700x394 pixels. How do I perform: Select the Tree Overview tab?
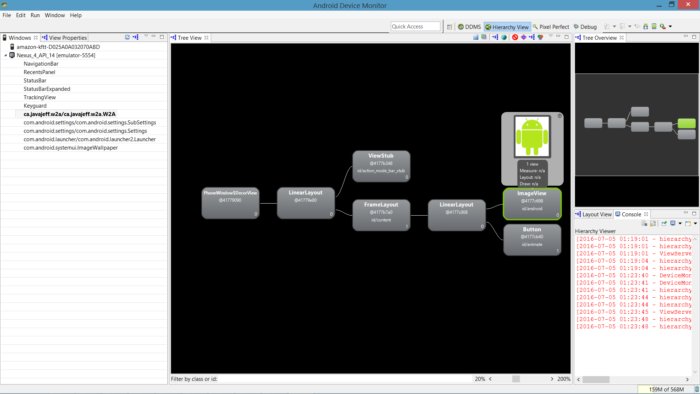pos(599,37)
